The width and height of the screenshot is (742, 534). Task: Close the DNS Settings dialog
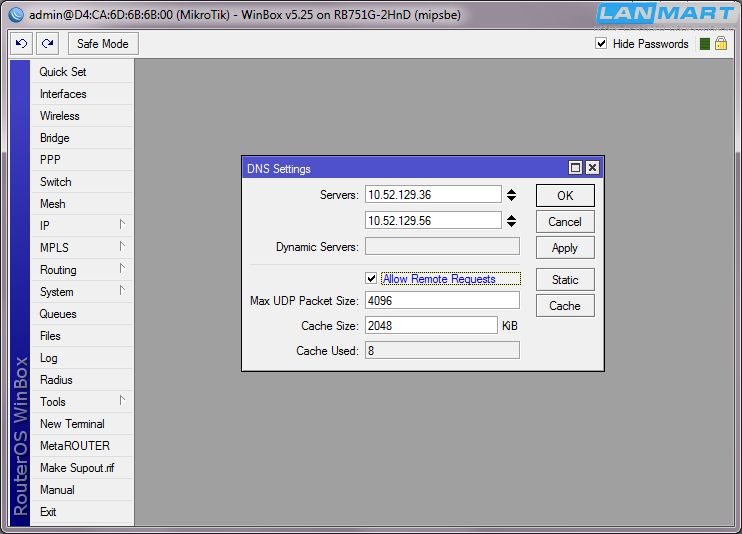click(x=592, y=168)
